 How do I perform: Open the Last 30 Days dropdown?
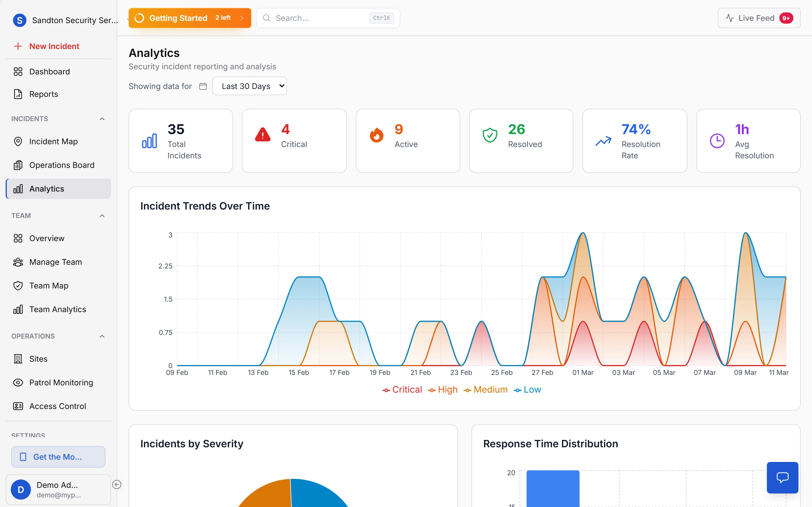click(x=249, y=86)
